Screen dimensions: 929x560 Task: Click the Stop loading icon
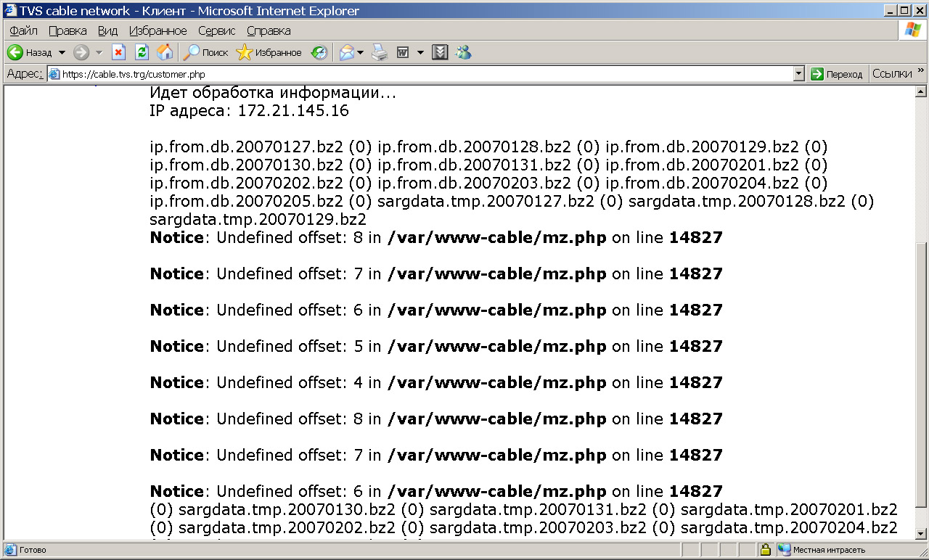click(x=118, y=52)
